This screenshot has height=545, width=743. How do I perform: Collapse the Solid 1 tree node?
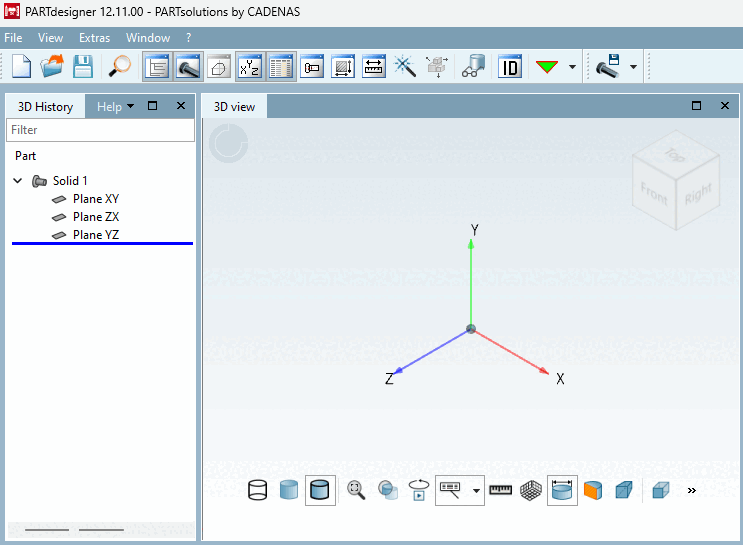(18, 181)
